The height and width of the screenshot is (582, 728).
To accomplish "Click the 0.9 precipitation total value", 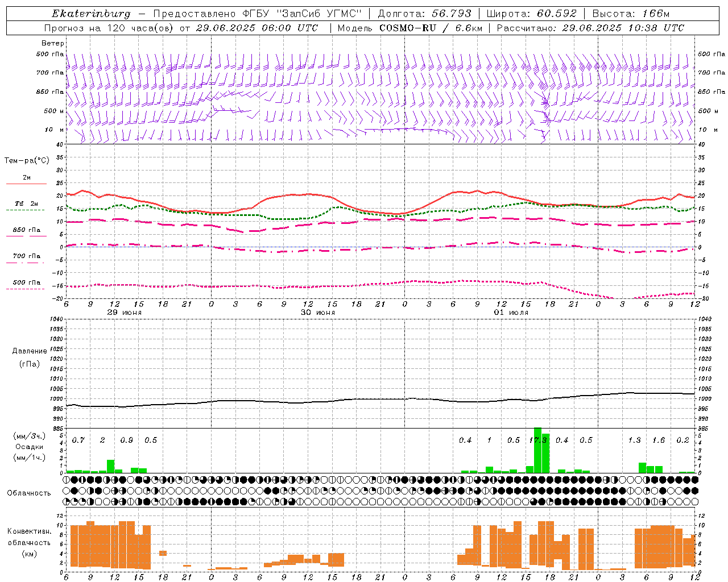I will pos(127,440).
